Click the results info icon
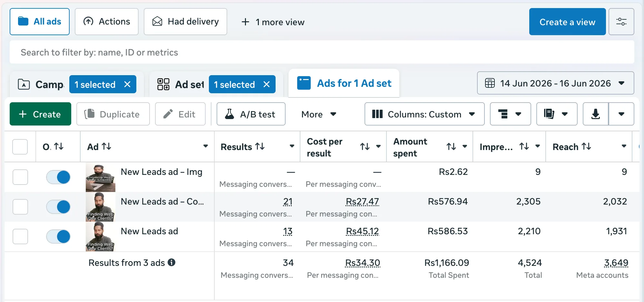Viewport: 644px width, 302px height. pyautogui.click(x=171, y=262)
